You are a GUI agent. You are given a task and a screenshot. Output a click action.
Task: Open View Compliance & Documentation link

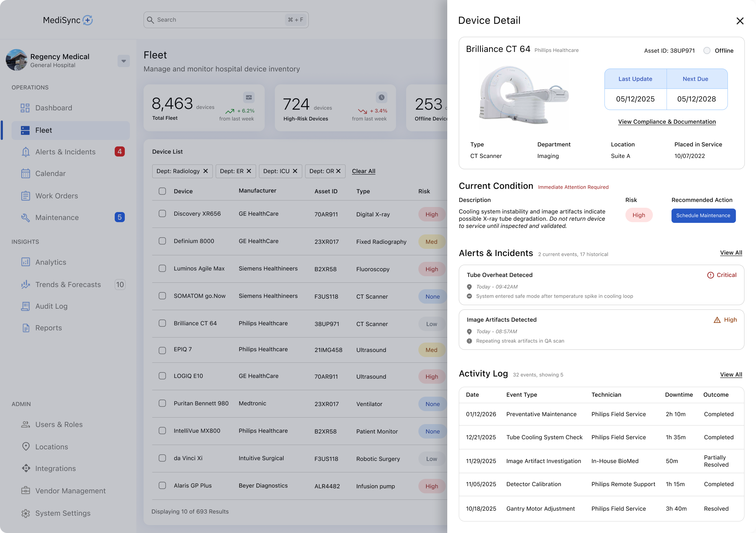(x=667, y=122)
